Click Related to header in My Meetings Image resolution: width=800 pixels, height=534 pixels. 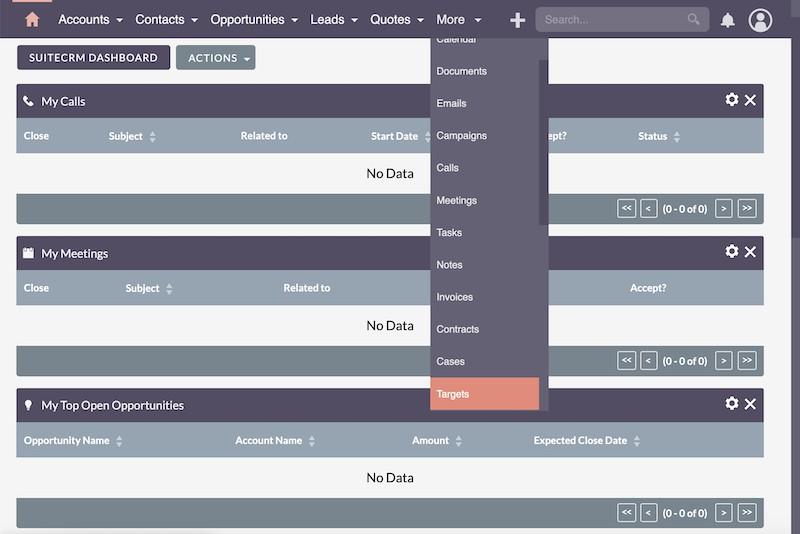[307, 288]
